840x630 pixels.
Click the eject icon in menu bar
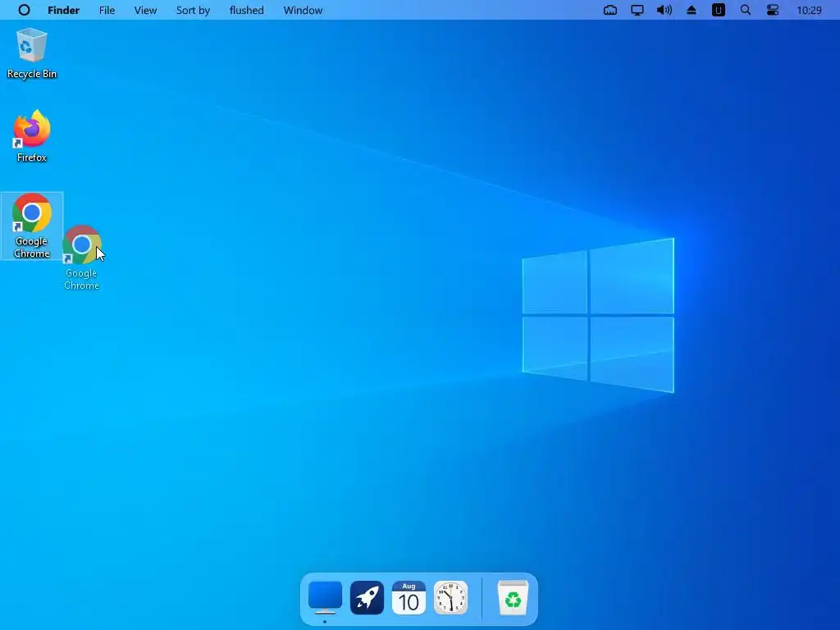[692, 10]
